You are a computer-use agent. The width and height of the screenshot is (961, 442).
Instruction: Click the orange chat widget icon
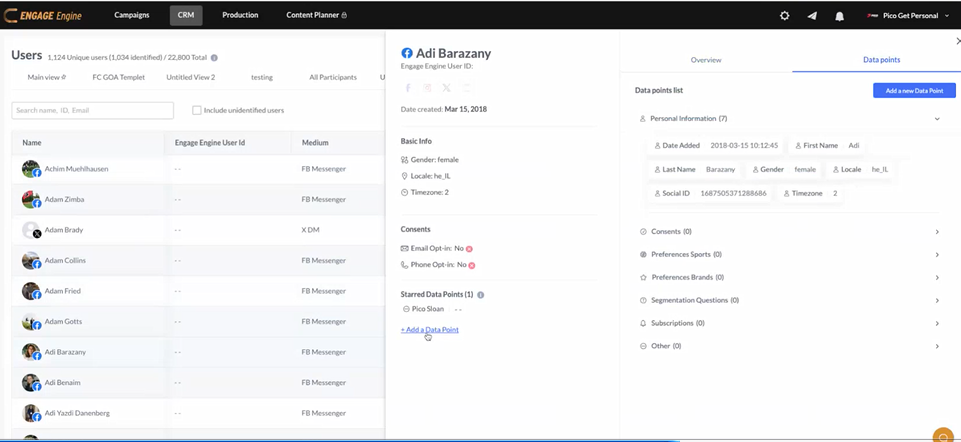tap(942, 435)
